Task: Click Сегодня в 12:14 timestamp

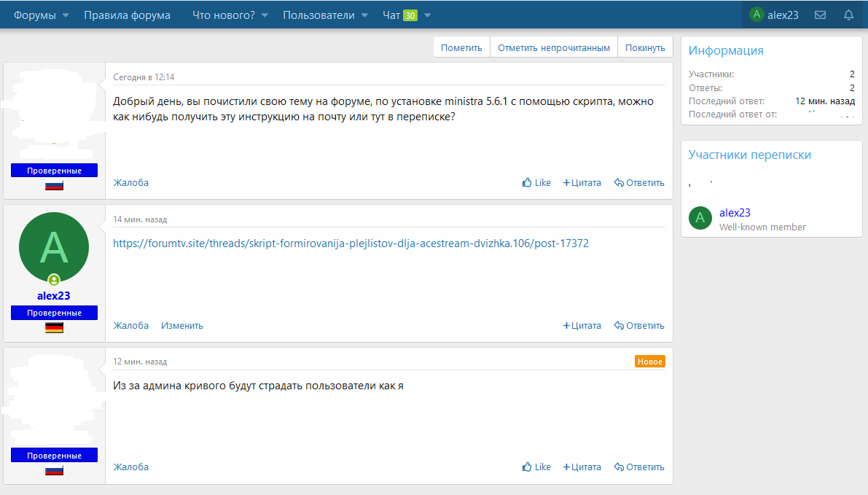Action: pos(144,77)
